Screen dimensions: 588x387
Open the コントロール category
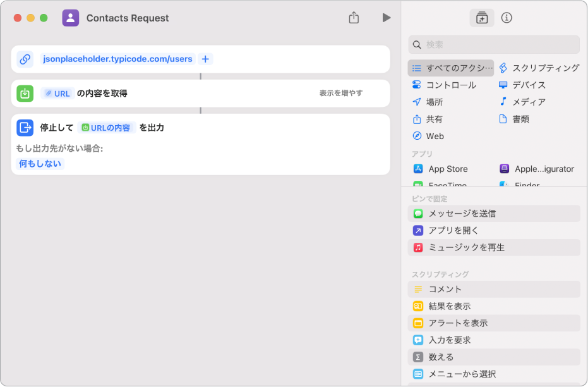445,85
